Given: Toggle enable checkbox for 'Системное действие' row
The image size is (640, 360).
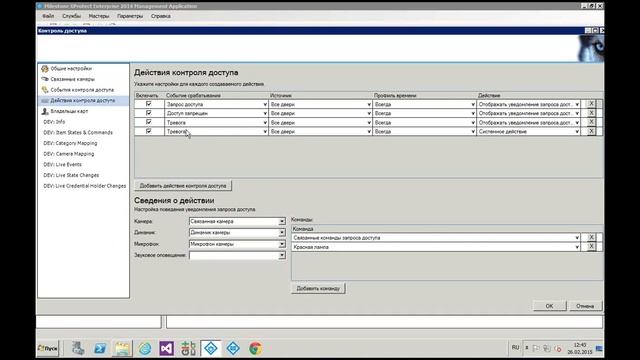Looking at the screenshot, I should click(149, 131).
